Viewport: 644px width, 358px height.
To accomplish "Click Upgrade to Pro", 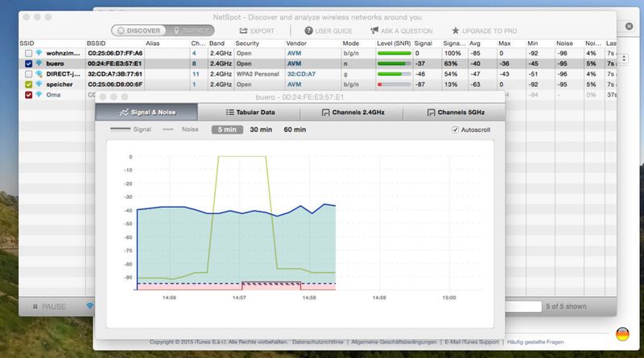I will 485,31.
